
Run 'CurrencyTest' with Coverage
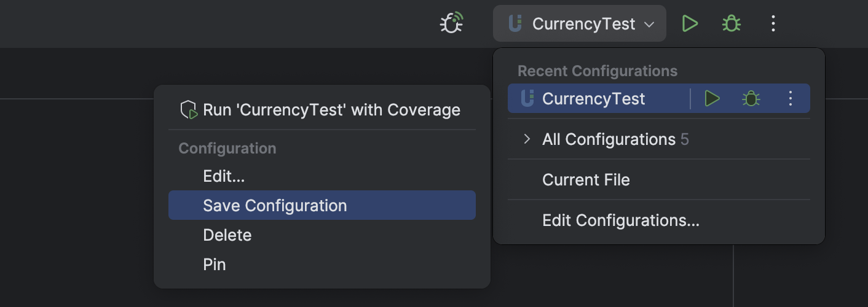(331, 111)
